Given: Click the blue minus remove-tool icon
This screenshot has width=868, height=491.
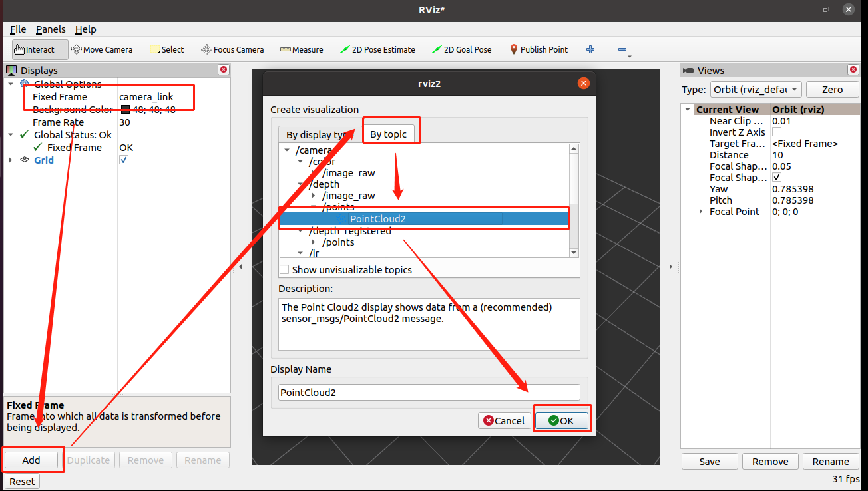Looking at the screenshot, I should (622, 49).
